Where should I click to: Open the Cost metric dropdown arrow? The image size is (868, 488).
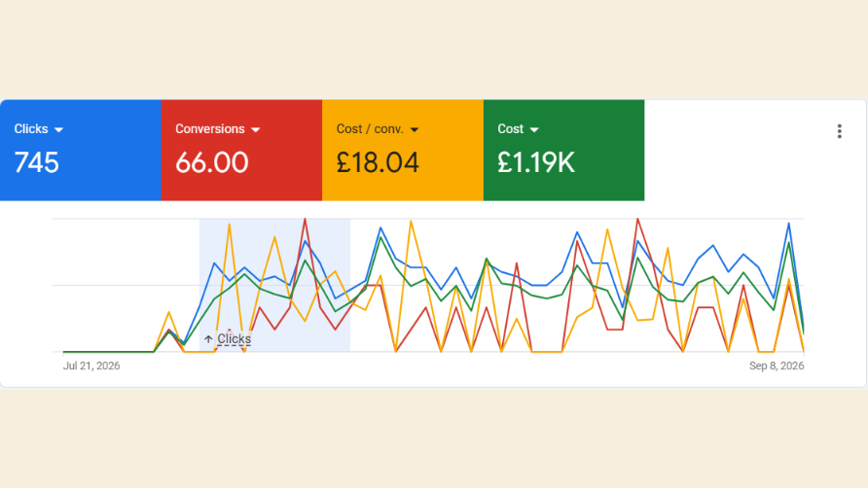point(533,130)
